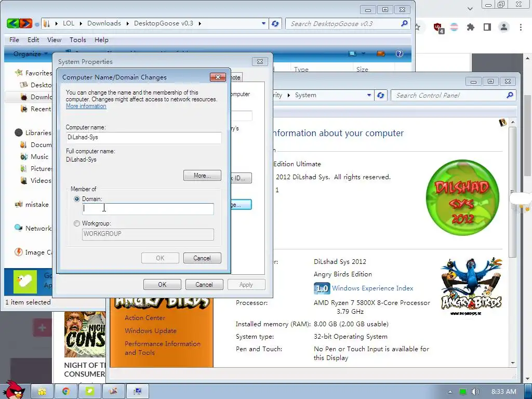
Task: Expand arrow after DesktopGoose v0.3 breadcrumb
Action: [200, 23]
